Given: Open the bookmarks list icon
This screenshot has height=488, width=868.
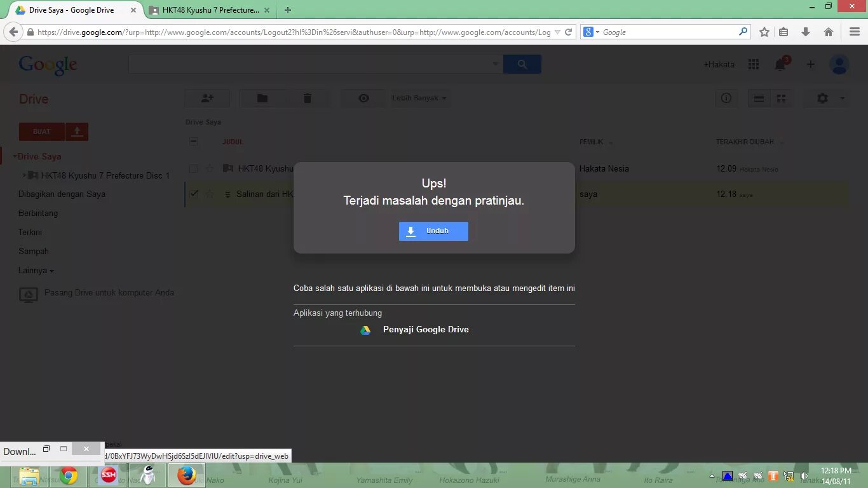Looking at the screenshot, I should [x=783, y=32].
